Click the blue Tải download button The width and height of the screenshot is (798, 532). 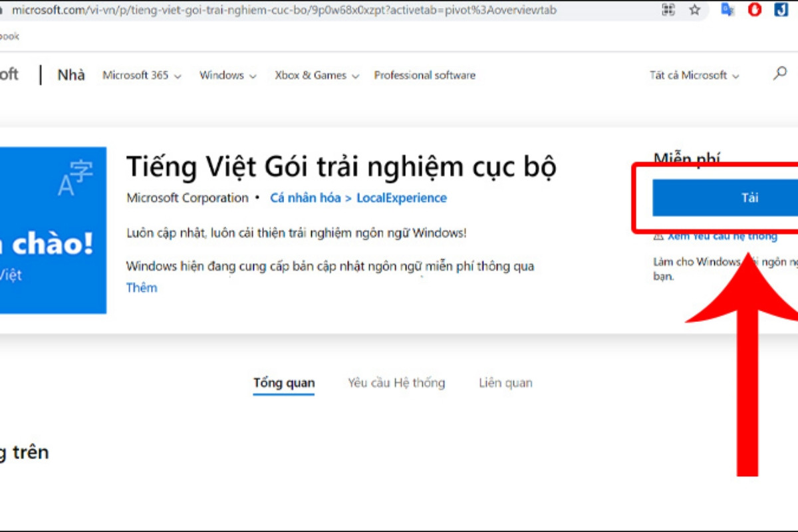725,198
